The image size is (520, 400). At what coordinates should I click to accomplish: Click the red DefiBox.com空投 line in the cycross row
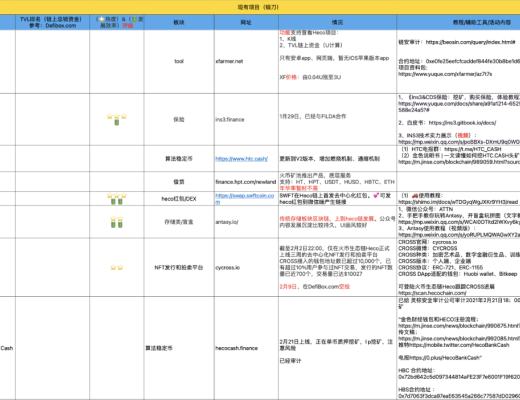click(315, 287)
